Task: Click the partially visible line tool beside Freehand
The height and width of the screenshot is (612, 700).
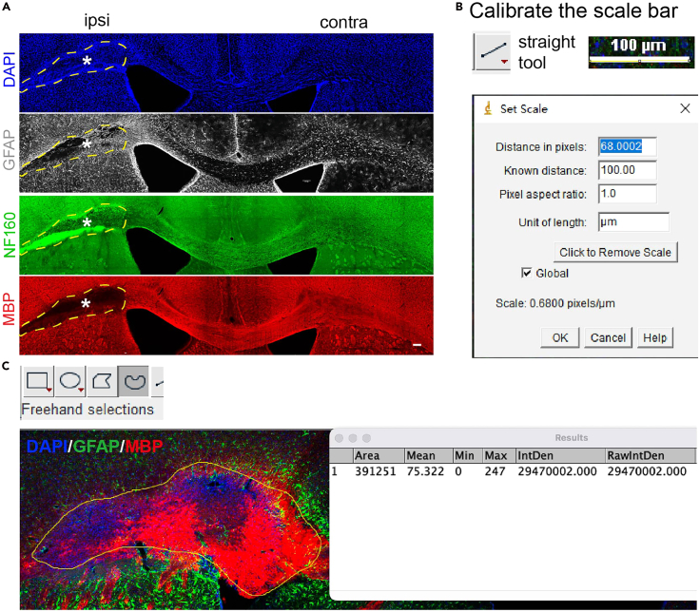Action: pyautogui.click(x=158, y=381)
